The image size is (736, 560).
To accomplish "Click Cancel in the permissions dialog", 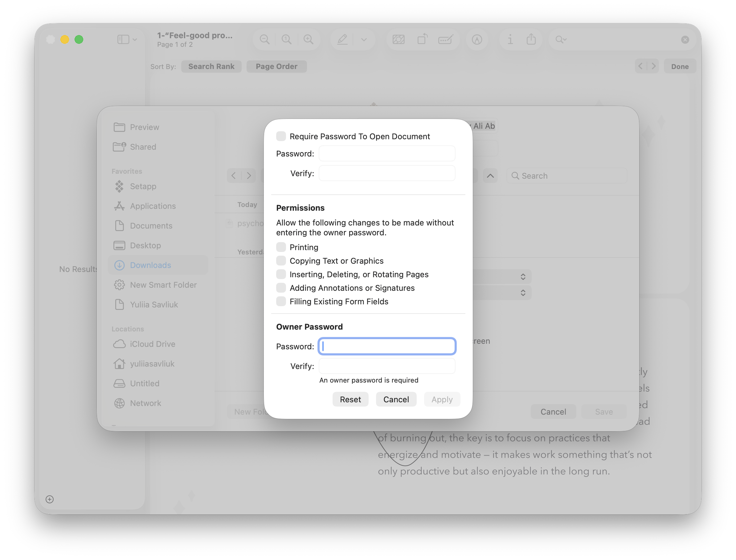I will click(396, 399).
